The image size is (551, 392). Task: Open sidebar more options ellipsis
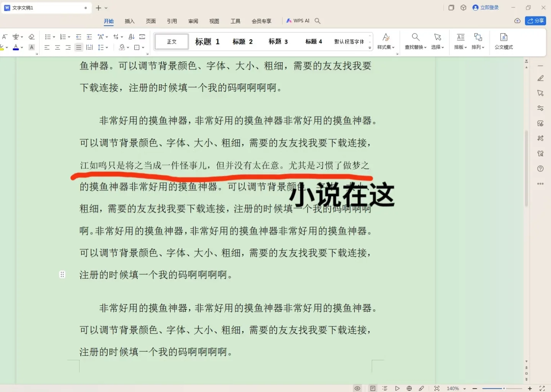[540, 184]
